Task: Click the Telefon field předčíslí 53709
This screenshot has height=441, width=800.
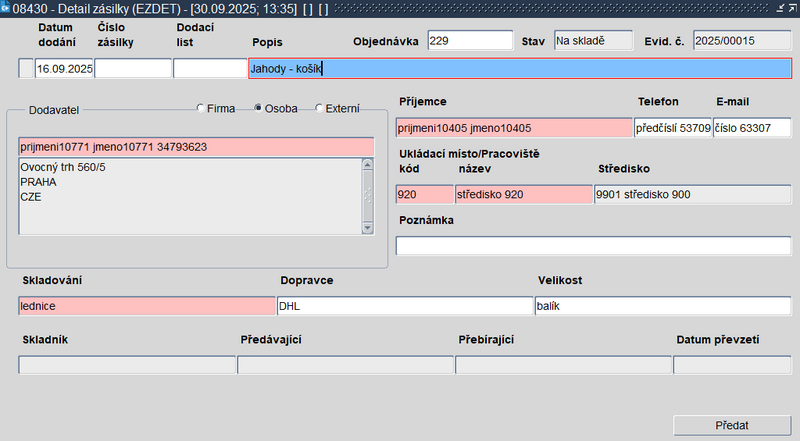Action: [x=672, y=128]
